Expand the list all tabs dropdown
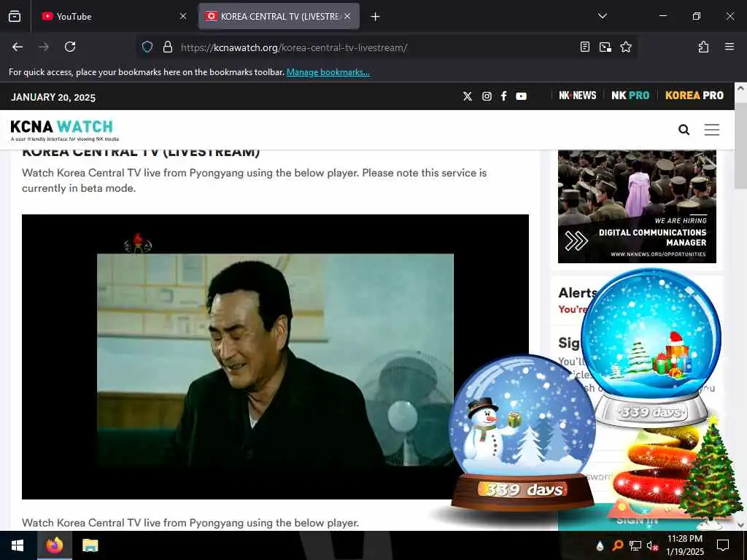 click(602, 16)
